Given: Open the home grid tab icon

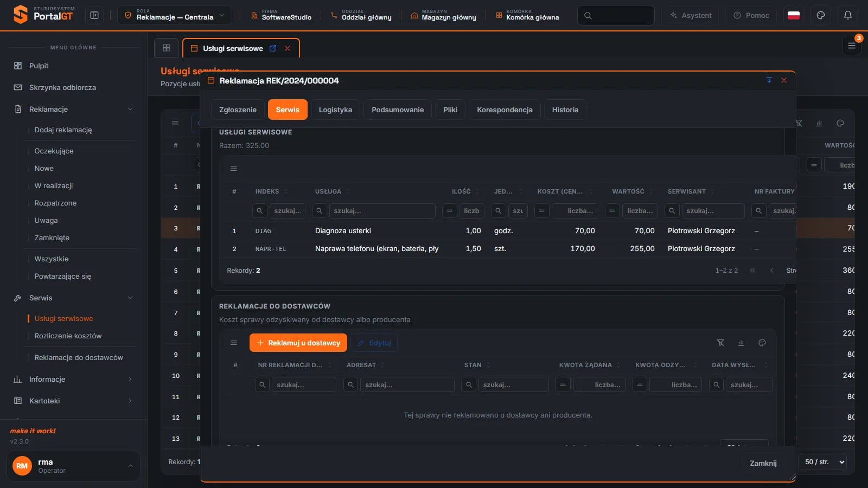Looking at the screenshot, I should (x=167, y=48).
